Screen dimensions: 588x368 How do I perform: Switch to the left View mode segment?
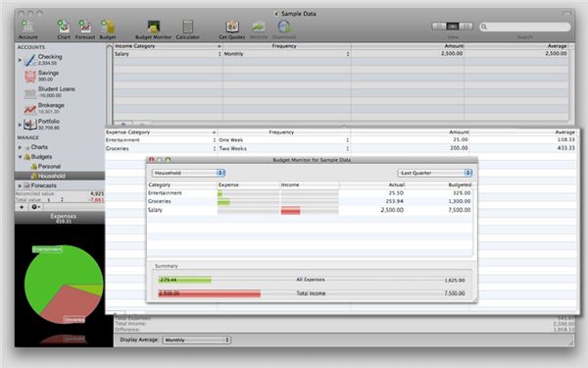(439, 26)
